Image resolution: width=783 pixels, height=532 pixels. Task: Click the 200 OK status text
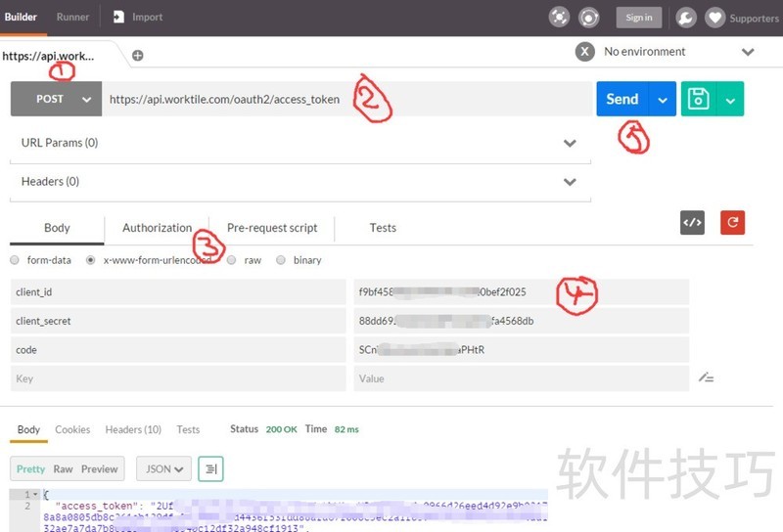pyautogui.click(x=281, y=429)
